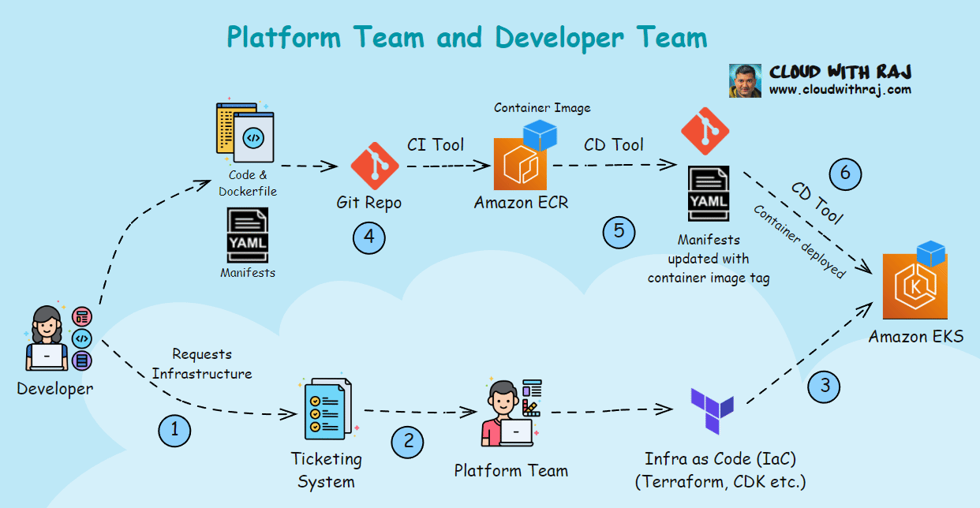Select 'Manifests updated with container image tag' text
The height and width of the screenshot is (508, 980).
point(709,259)
